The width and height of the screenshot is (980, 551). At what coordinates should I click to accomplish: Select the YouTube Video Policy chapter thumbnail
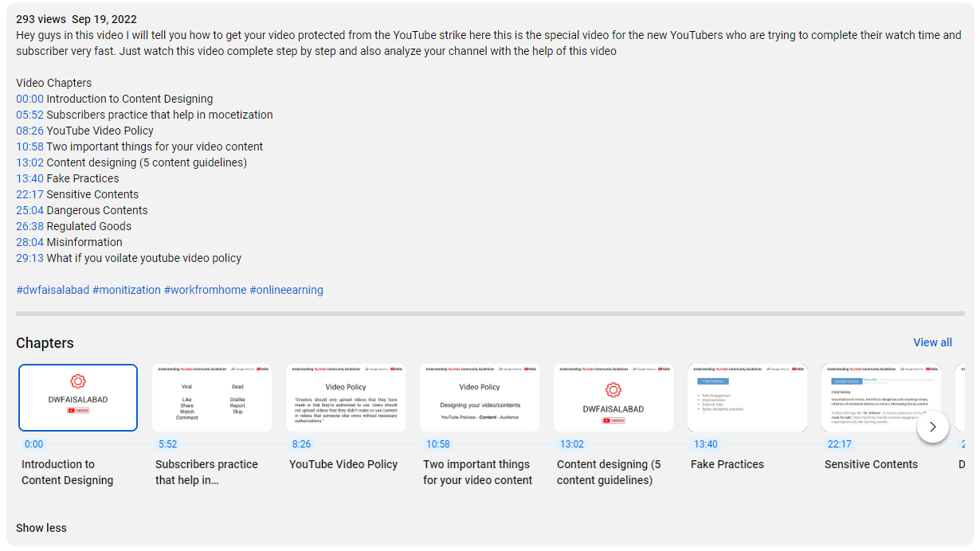click(x=346, y=397)
